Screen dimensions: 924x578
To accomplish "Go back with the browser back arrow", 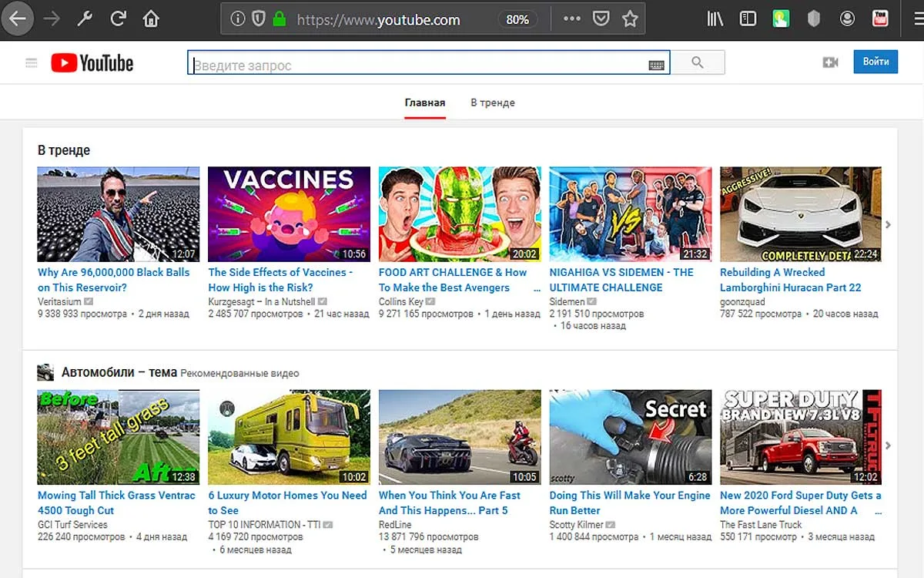I will [x=18, y=19].
